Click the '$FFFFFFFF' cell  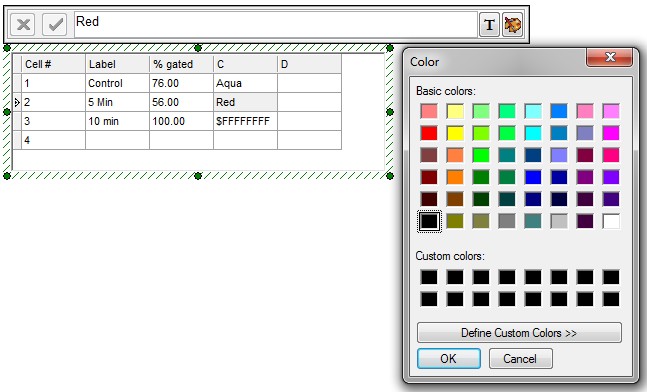(x=245, y=121)
